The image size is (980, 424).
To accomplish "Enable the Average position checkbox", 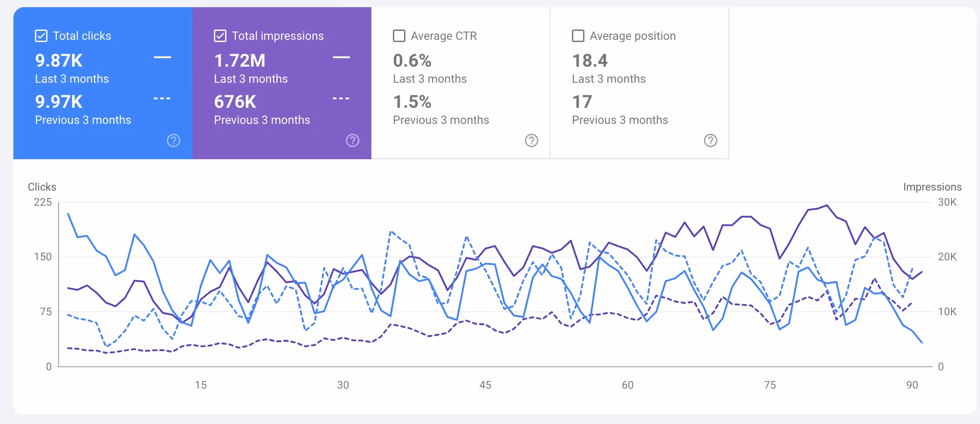I will coord(578,35).
